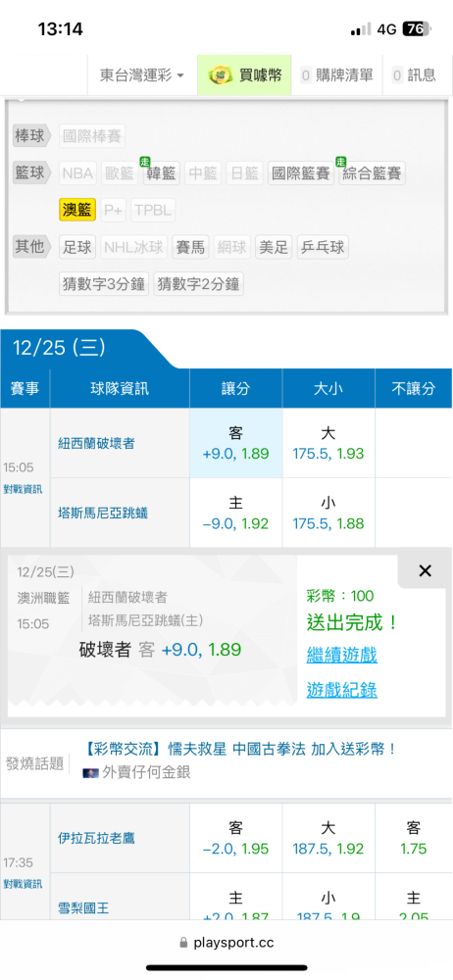Select the 足球 sport filter

coord(77,248)
